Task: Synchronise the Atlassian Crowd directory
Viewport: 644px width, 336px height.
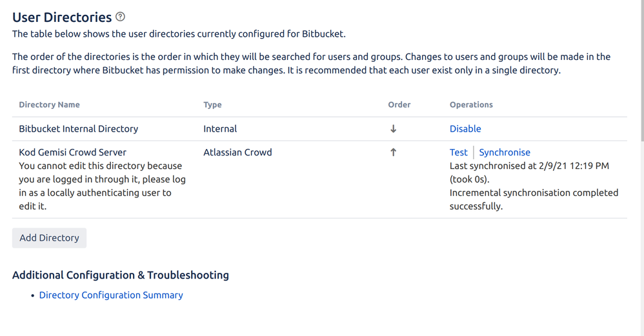Action: click(x=505, y=152)
